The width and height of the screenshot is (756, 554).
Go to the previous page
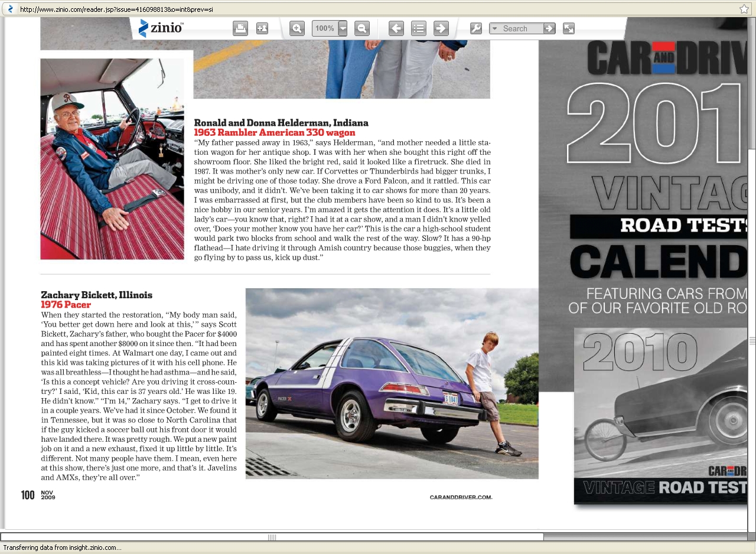pyautogui.click(x=396, y=28)
